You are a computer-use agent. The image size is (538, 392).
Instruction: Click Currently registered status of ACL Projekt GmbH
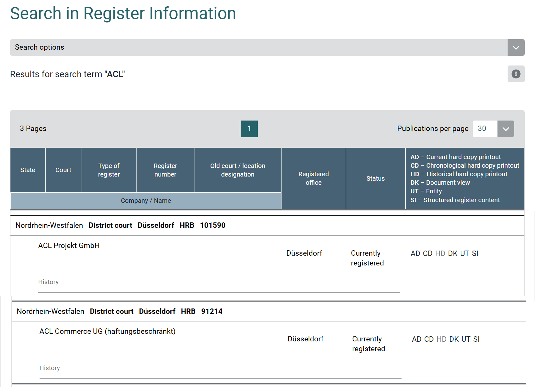[367, 258]
